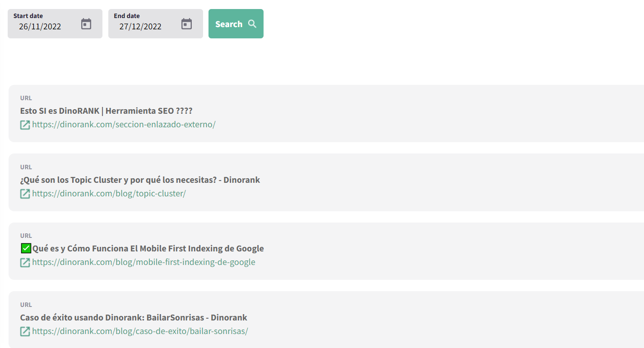This screenshot has width=644, height=348.
Task: Click external link icon beside bailar-sonrisas URL
Action: pos(25,331)
